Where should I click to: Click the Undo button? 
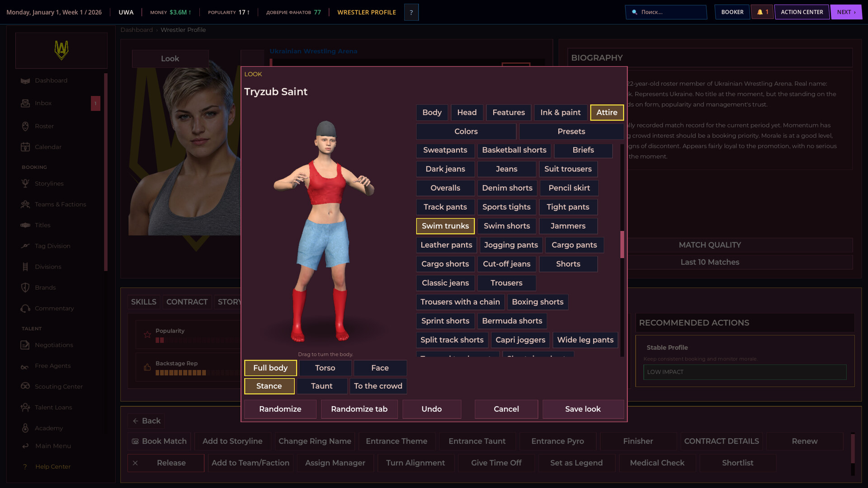(x=431, y=409)
